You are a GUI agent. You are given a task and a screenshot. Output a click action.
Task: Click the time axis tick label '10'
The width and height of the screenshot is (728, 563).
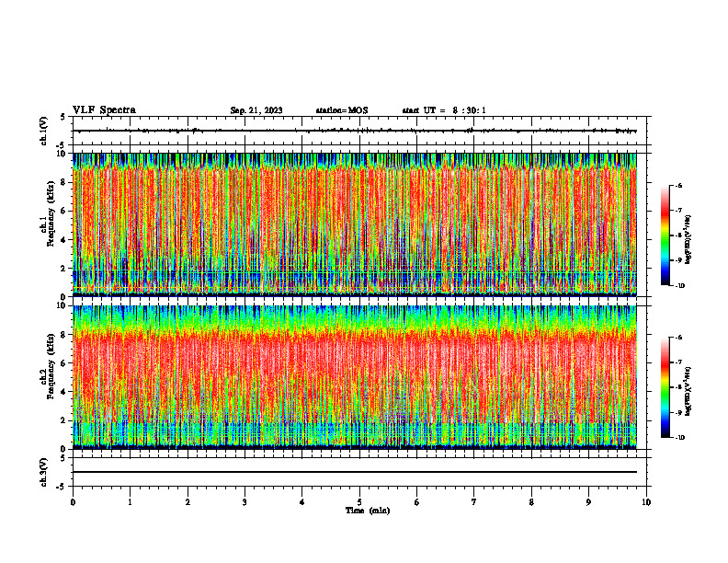pyautogui.click(x=646, y=502)
